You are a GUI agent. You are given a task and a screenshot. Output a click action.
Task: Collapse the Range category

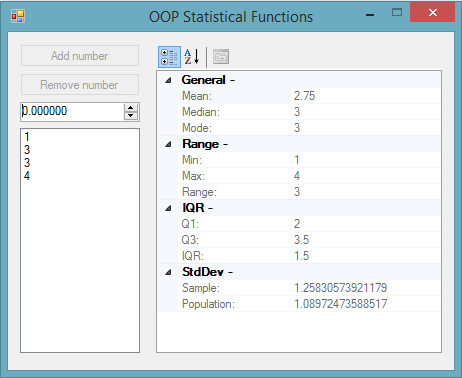(168, 144)
